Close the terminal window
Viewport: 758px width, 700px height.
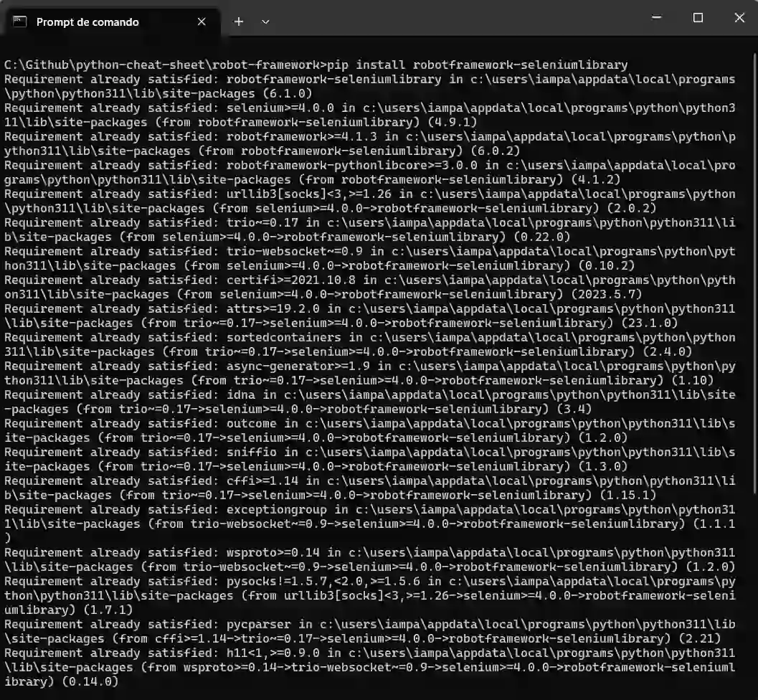coord(739,17)
